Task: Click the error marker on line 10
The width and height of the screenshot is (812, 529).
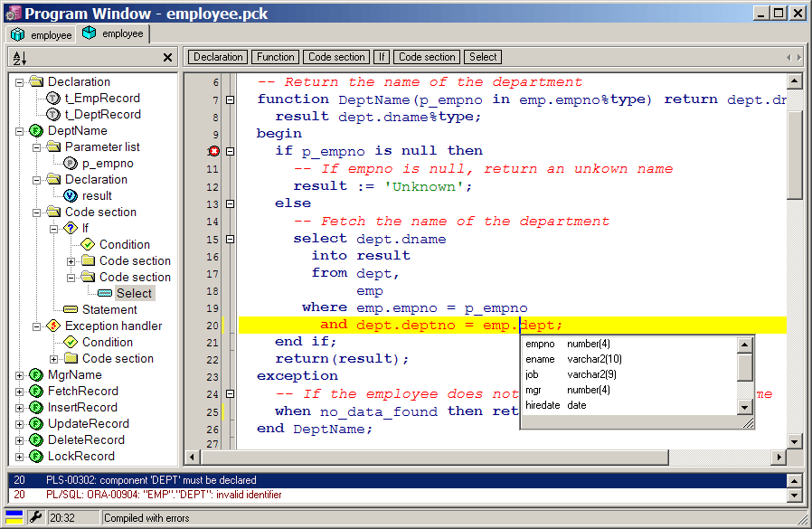Action: (214, 151)
